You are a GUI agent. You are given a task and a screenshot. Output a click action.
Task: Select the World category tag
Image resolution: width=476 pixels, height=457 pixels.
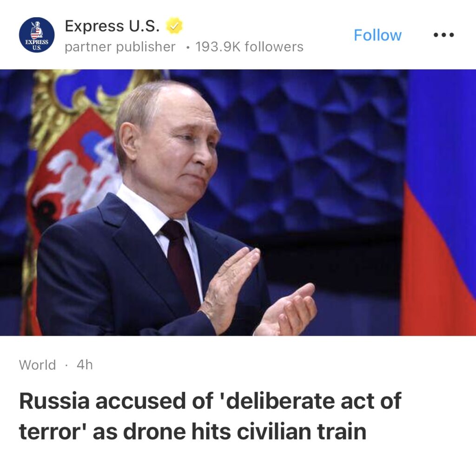(37, 365)
